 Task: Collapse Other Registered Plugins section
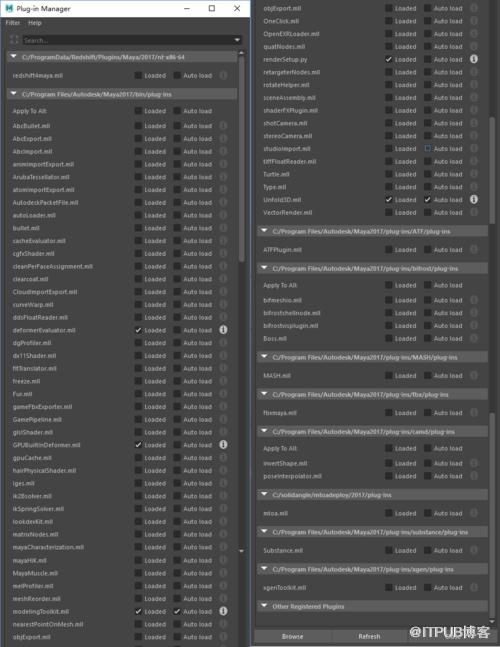tap(264, 606)
